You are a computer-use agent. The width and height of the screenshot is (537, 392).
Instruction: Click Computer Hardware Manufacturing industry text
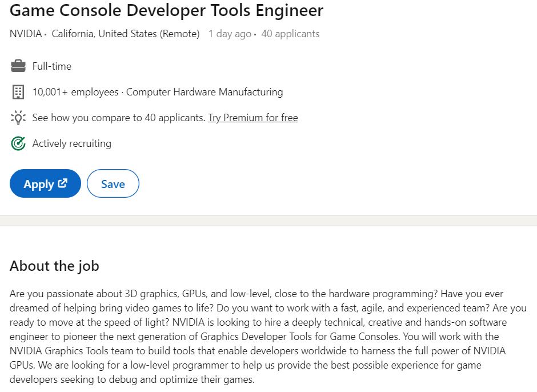[x=205, y=92]
